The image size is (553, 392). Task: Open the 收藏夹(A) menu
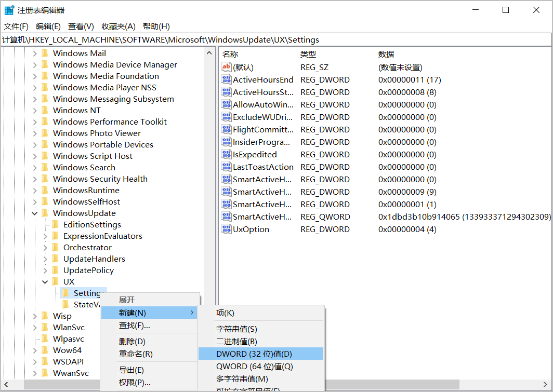(118, 26)
